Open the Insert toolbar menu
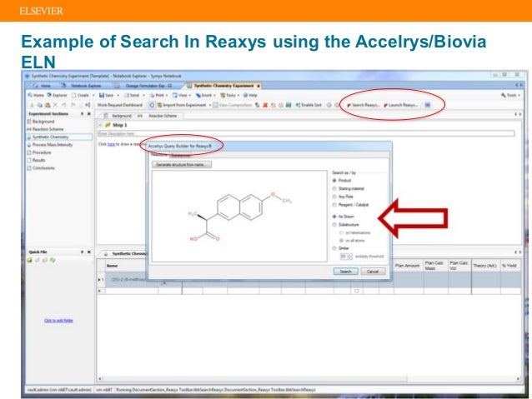Image resolution: width=532 pixels, height=399 pixels. coord(204,95)
